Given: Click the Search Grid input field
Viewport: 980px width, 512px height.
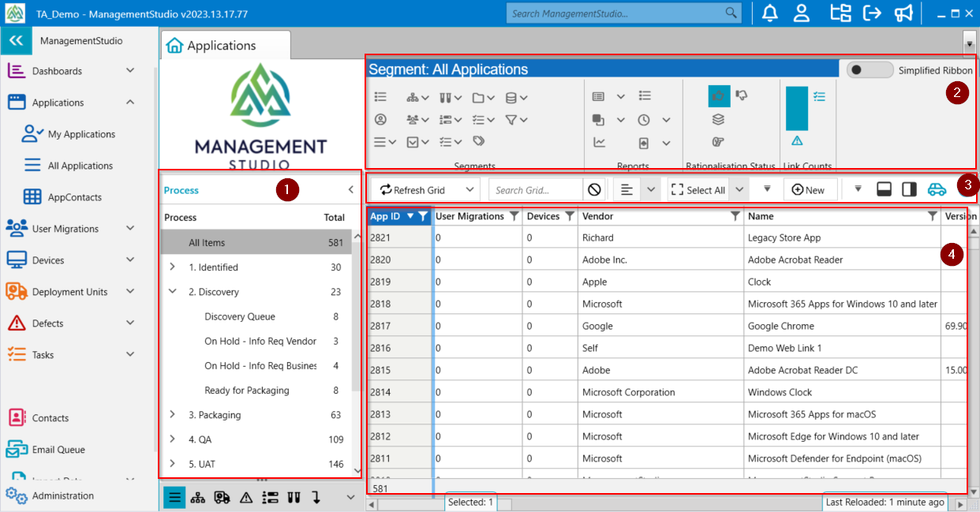Looking at the screenshot, I should (537, 189).
